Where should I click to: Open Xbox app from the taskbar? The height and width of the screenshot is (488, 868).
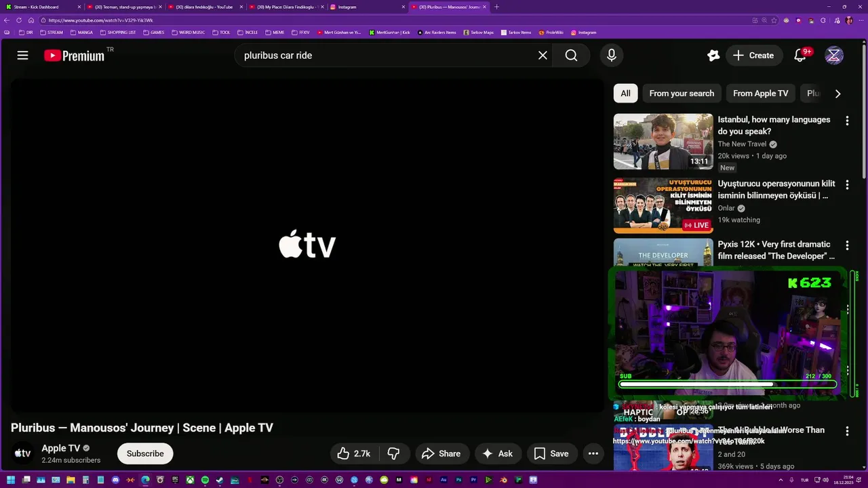(x=191, y=481)
